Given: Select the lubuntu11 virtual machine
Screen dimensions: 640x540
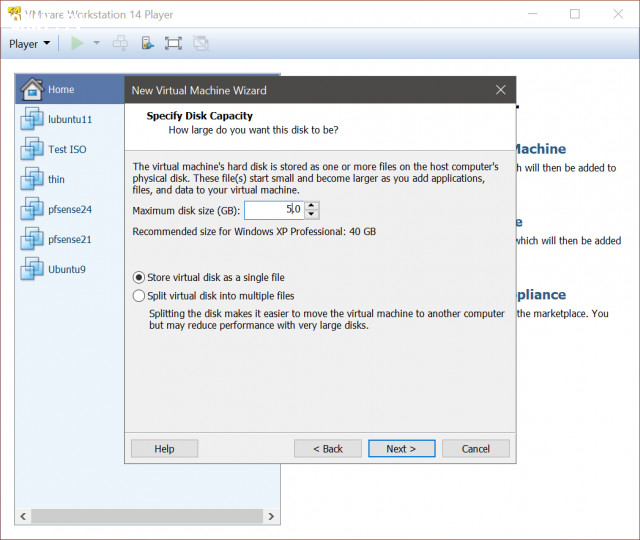Looking at the screenshot, I should click(x=69, y=119).
